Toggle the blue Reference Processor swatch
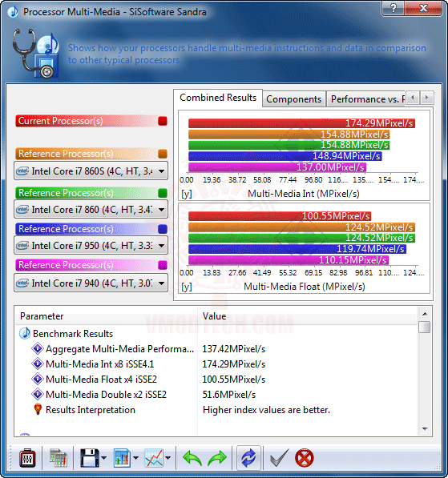The height and width of the screenshot is (478, 448). coord(163,229)
